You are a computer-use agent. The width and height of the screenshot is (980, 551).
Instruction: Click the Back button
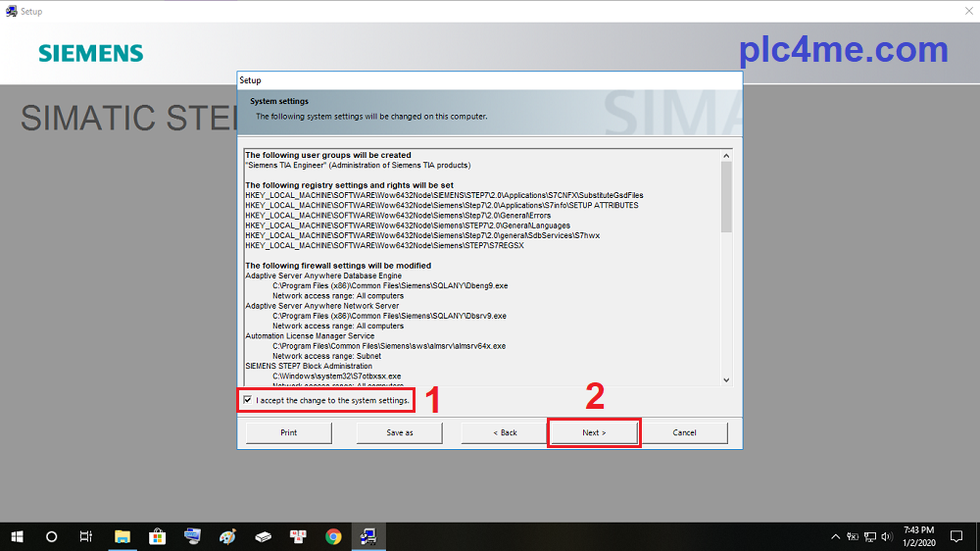click(505, 432)
